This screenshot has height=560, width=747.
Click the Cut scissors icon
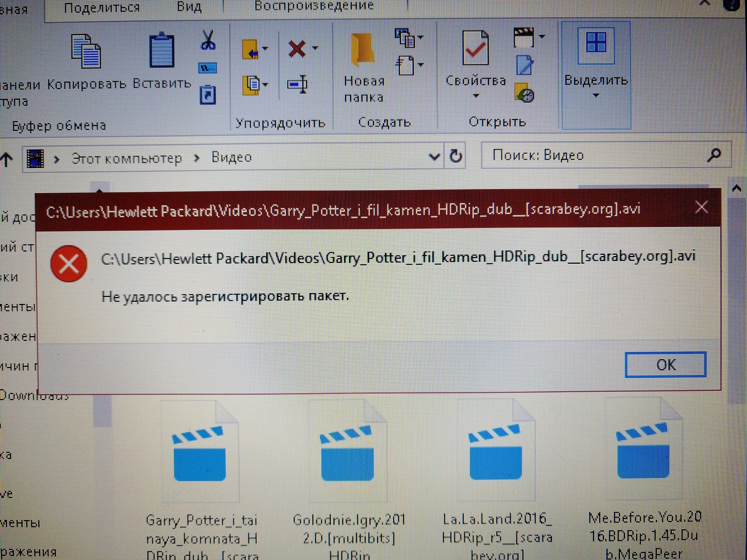tap(208, 40)
